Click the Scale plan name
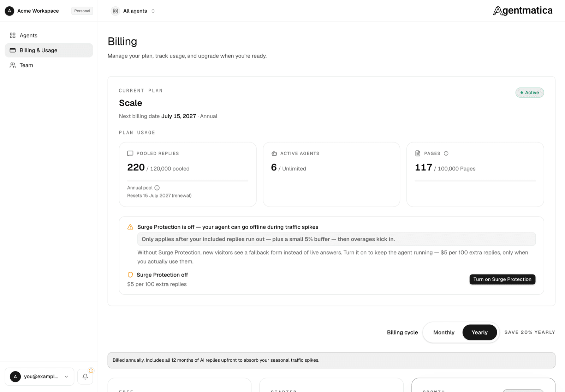This screenshot has height=392, width=565. 131,103
